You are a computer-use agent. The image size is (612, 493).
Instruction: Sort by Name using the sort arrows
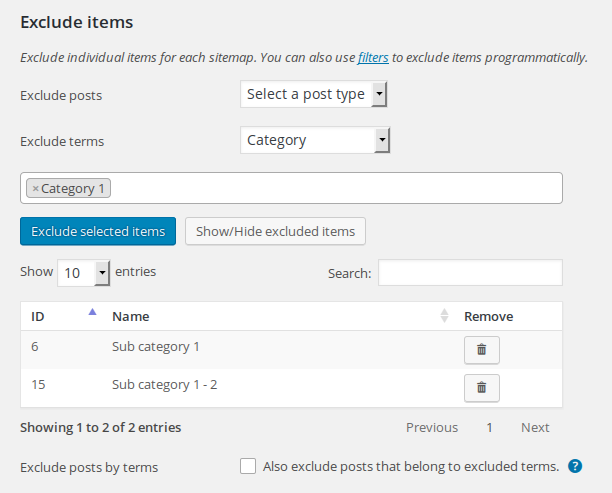(x=444, y=315)
